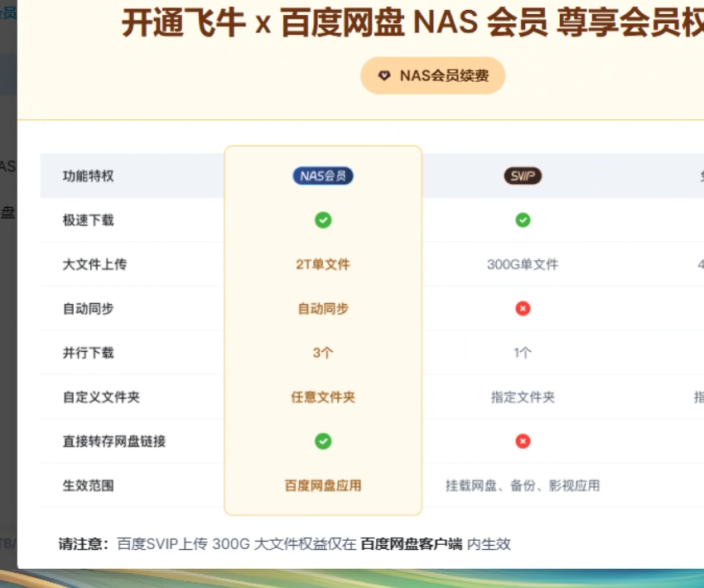Screen dimensions: 704x588
Task: Select the NAS会员 badge in table header
Action: pyautogui.click(x=323, y=176)
